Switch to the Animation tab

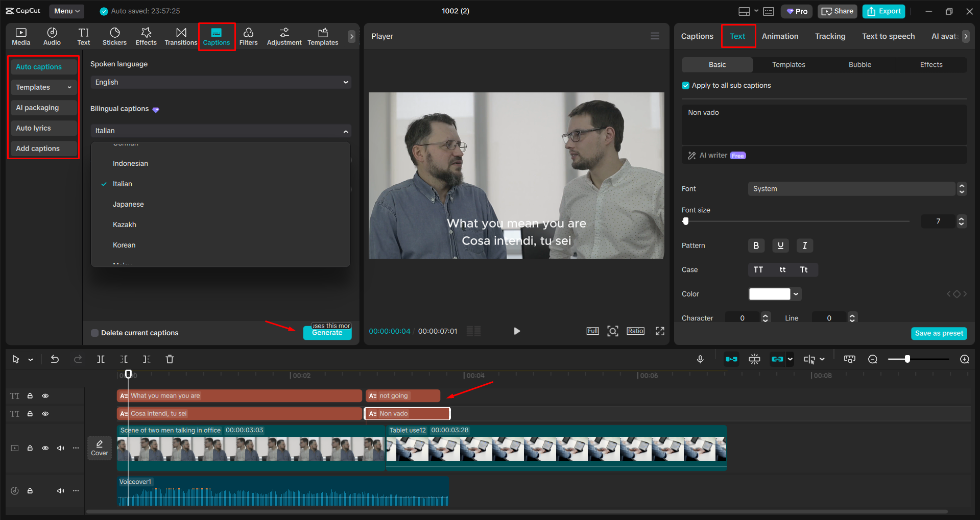click(x=780, y=36)
